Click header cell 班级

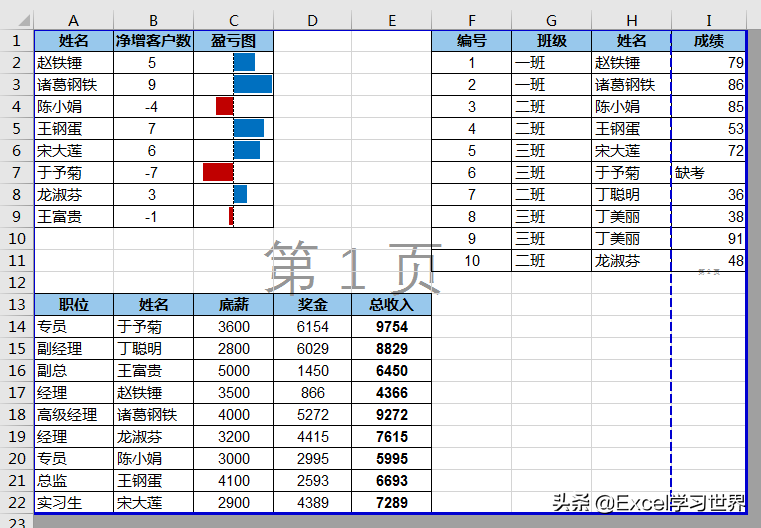tap(551, 41)
